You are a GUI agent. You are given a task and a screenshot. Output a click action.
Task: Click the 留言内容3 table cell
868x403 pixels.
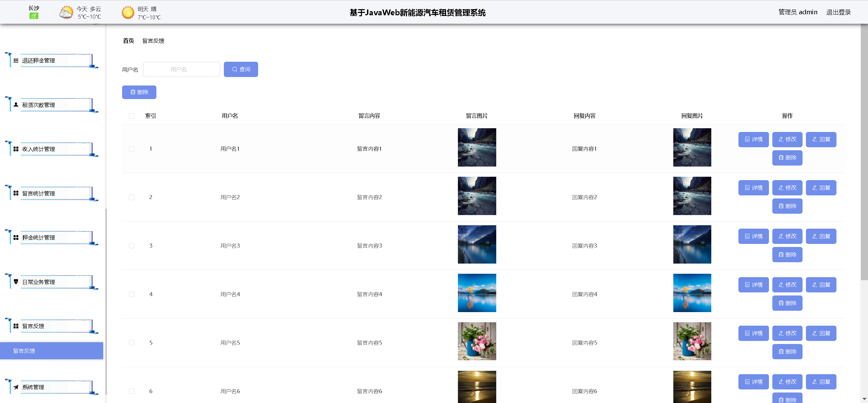click(369, 246)
